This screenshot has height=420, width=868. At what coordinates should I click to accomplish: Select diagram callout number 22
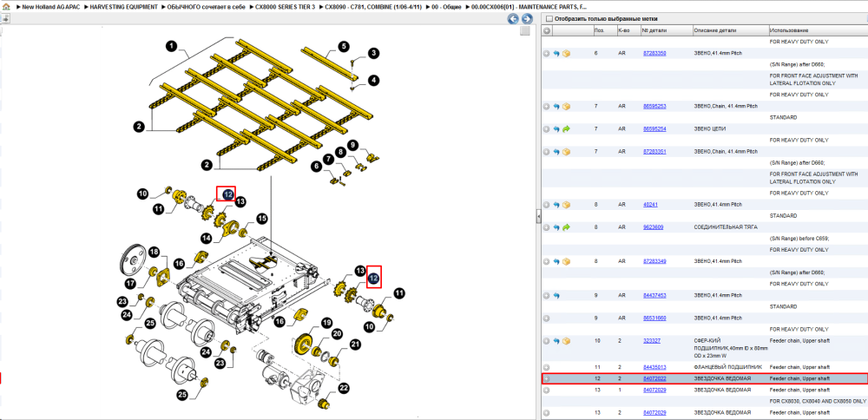coord(345,389)
